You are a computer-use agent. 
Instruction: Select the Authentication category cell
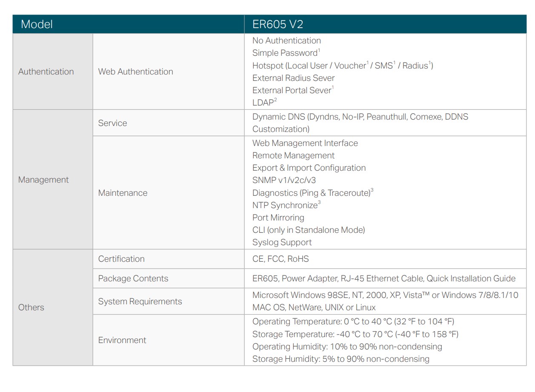pyautogui.click(x=46, y=72)
